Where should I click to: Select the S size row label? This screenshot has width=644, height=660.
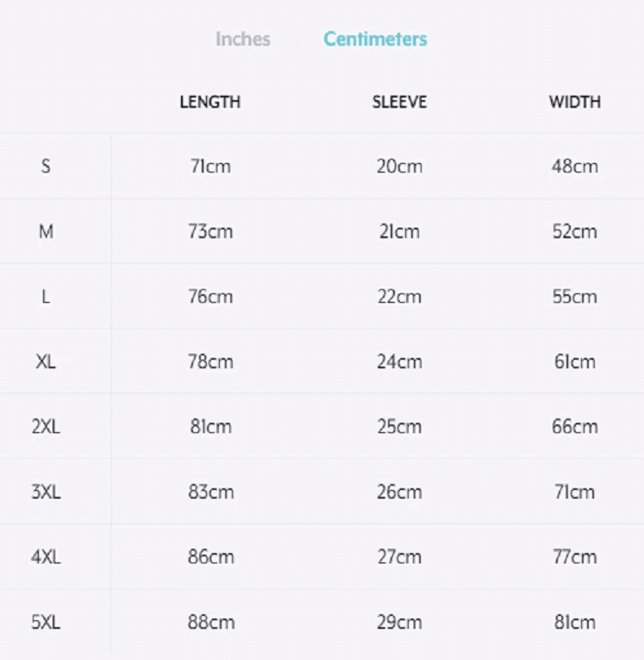point(46,166)
